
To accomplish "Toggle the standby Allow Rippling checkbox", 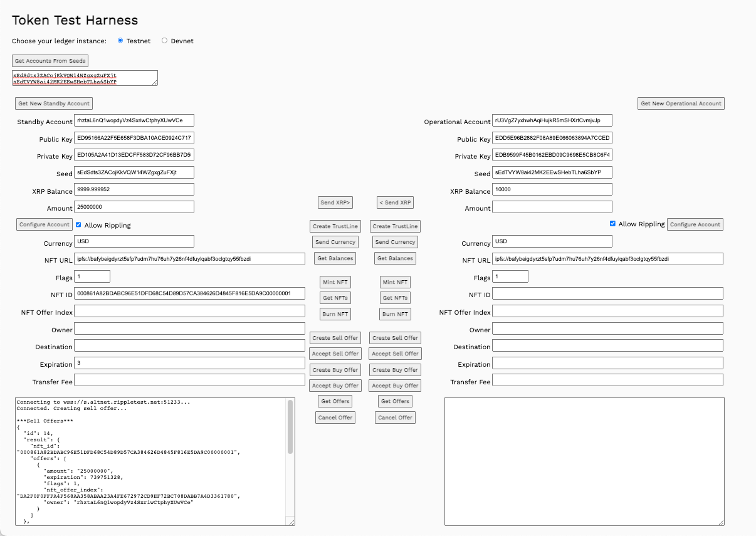I will pyautogui.click(x=78, y=224).
